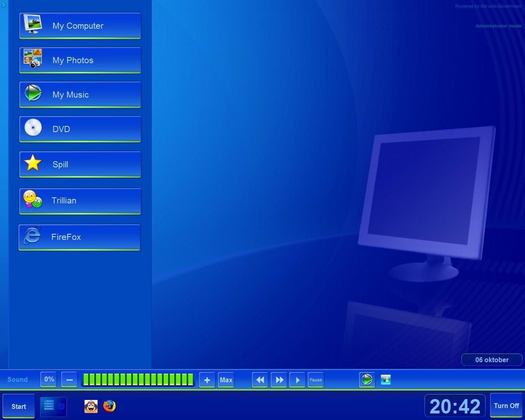The image size is (525, 420).
Task: Open My Computer from the launcher panel
Action: [x=80, y=26]
